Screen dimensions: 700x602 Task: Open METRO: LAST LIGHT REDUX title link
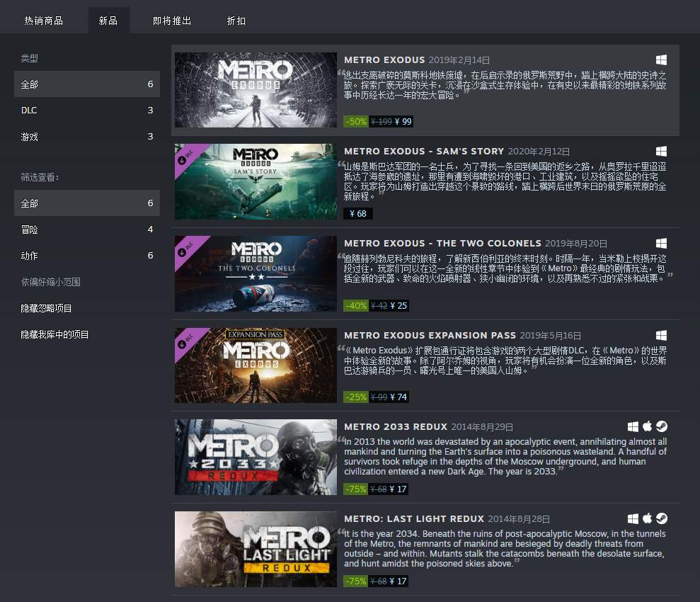414,519
